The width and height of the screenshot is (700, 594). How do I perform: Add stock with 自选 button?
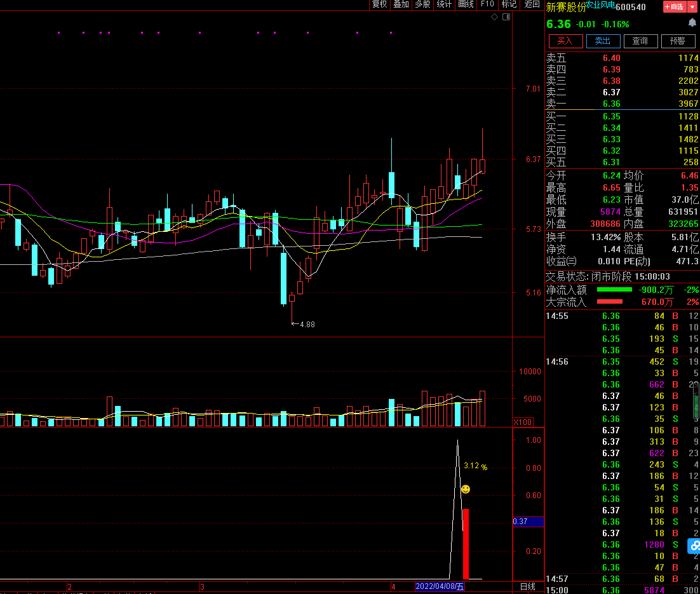click(674, 7)
